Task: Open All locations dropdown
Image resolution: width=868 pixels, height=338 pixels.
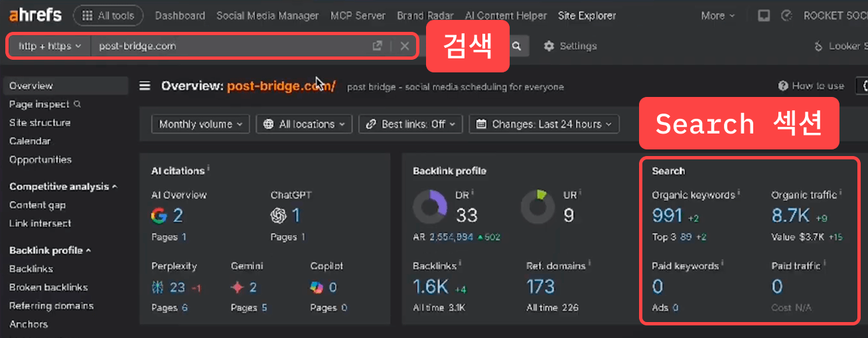Action: coord(305,124)
